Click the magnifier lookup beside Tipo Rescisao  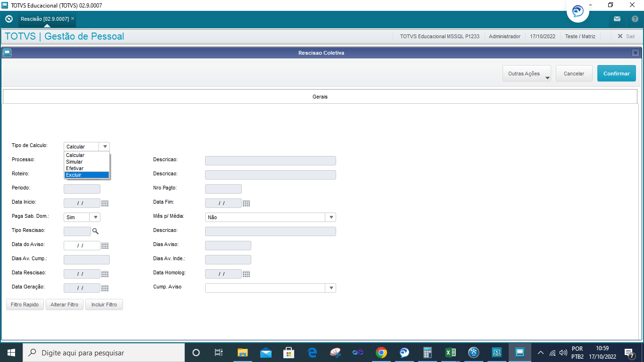tap(95, 231)
